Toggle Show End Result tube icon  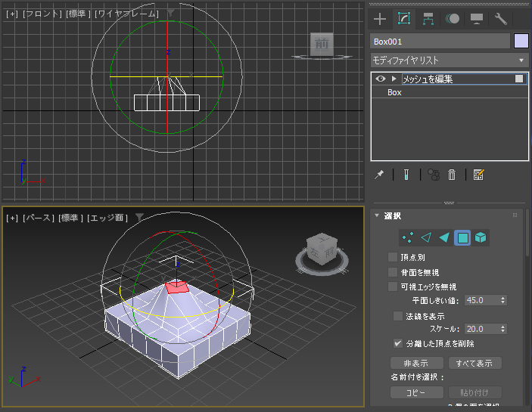[406, 175]
